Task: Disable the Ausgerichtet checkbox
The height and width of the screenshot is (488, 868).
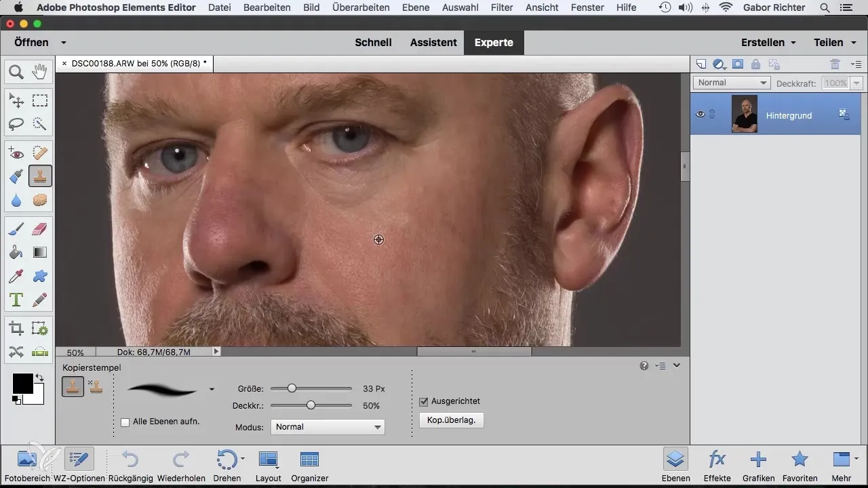Action: [x=424, y=401]
